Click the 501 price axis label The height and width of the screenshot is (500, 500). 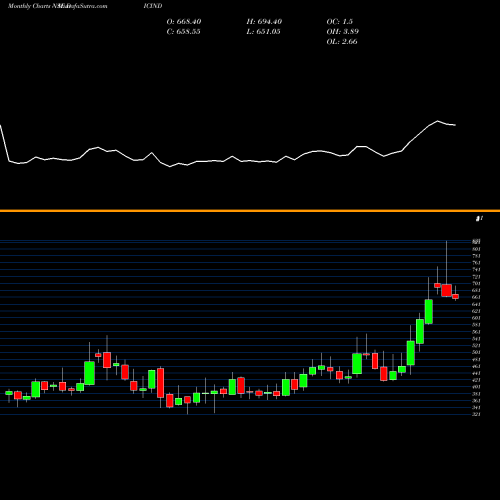click(476, 352)
